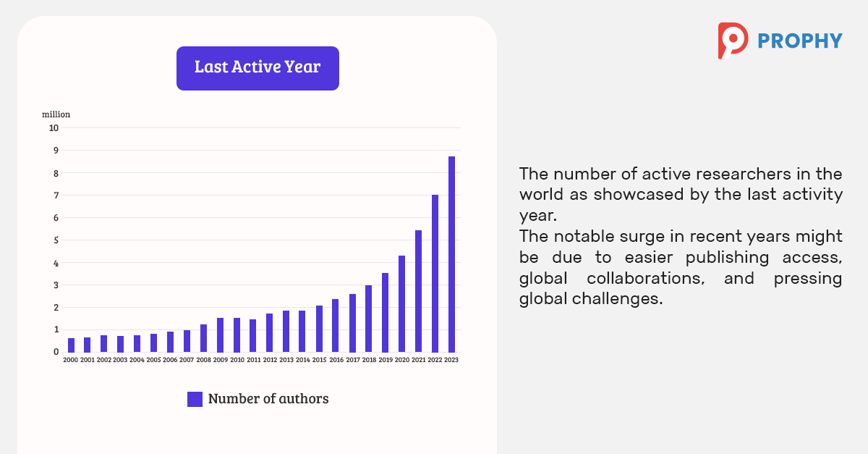Click the purple Number of authors legend swatch

coord(195,399)
